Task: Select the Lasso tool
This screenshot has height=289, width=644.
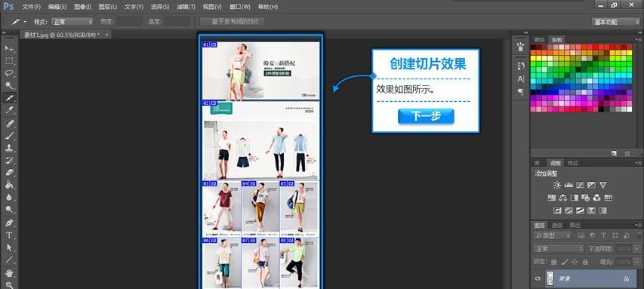Action: [9, 73]
